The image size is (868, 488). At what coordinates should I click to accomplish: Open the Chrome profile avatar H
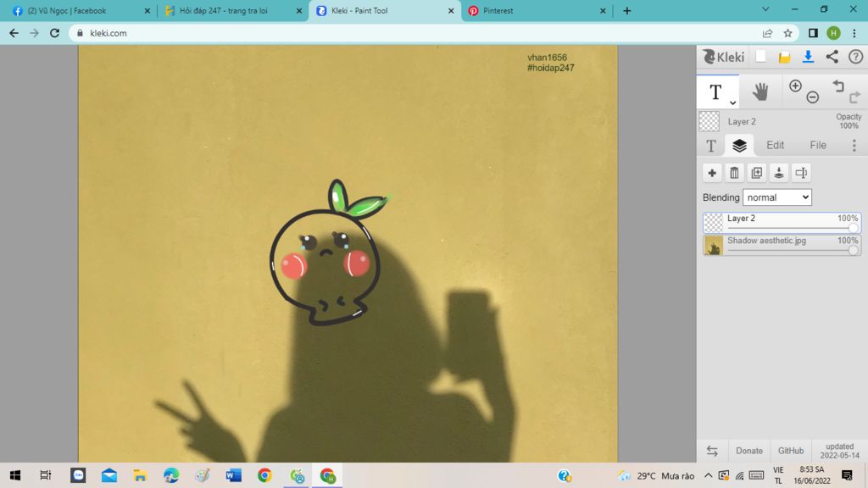[x=833, y=33]
